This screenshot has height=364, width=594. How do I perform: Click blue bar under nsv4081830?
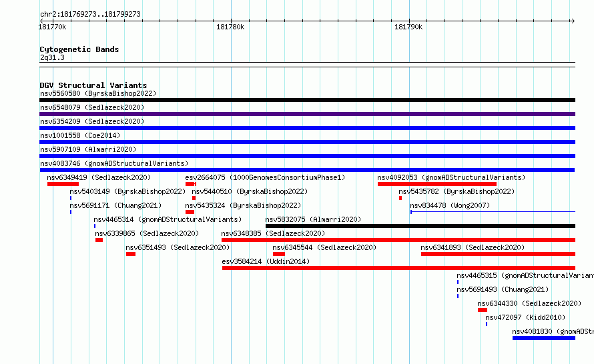coord(544,338)
